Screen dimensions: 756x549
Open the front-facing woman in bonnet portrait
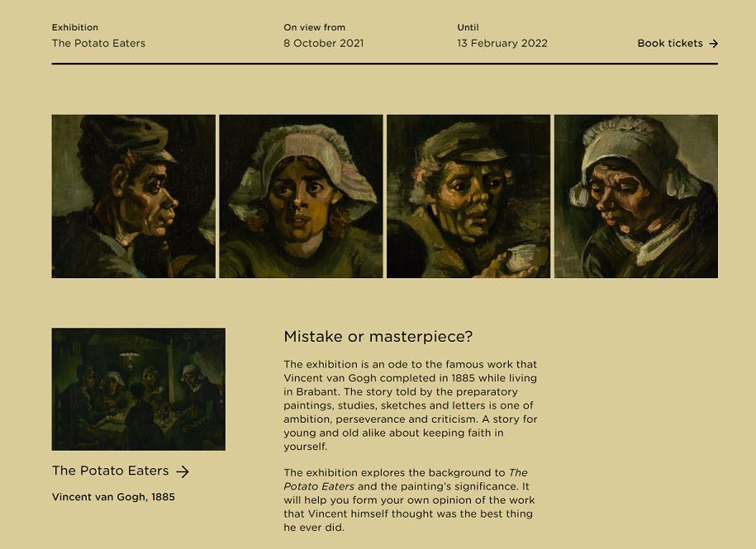[x=301, y=196]
